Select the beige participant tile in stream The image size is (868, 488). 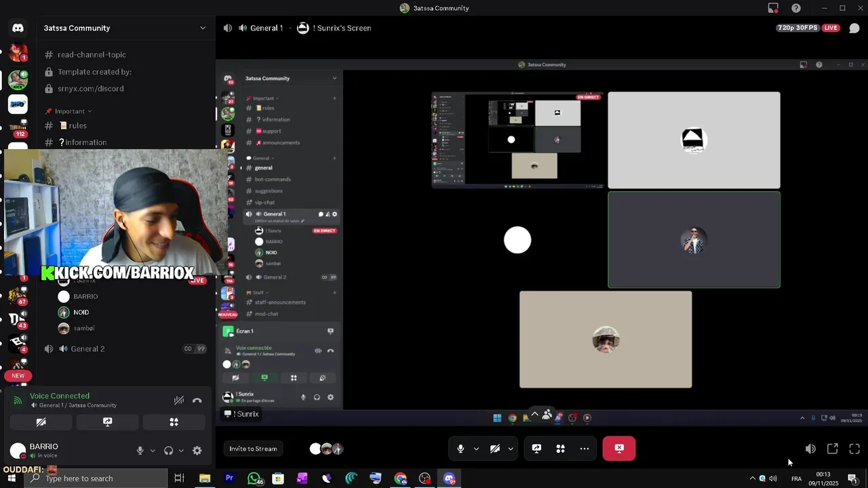point(606,340)
